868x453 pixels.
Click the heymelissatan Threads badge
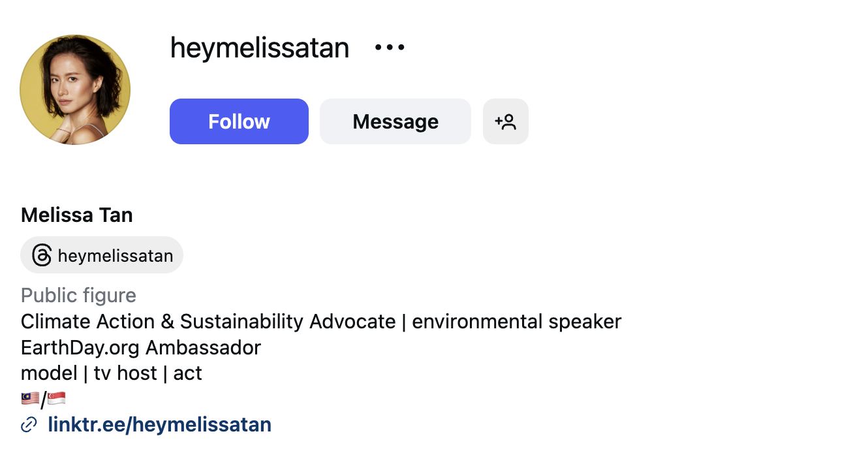click(x=102, y=255)
